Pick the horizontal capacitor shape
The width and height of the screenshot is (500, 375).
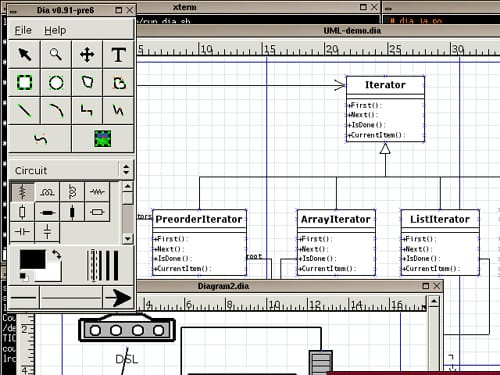pyautogui.click(x=22, y=232)
